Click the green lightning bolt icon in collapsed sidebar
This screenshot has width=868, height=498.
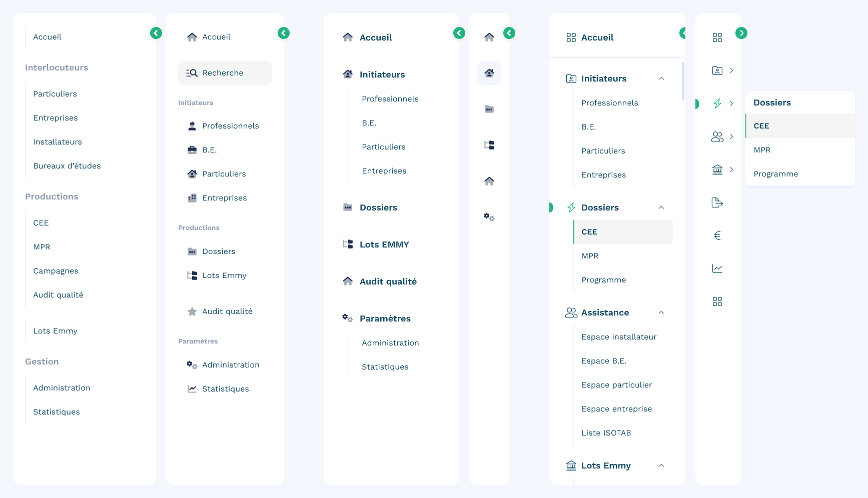click(717, 103)
